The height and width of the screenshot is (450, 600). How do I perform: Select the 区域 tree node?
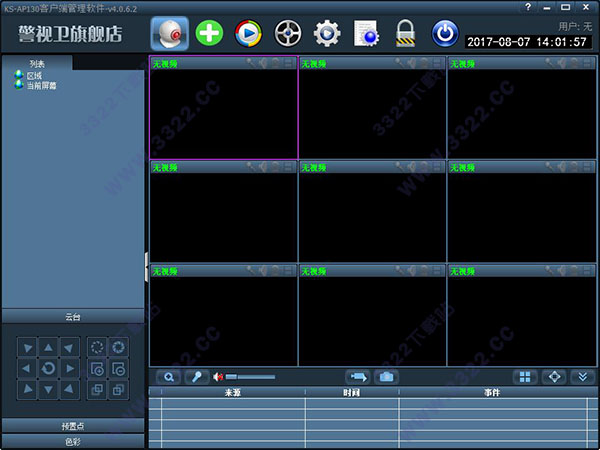[34, 76]
